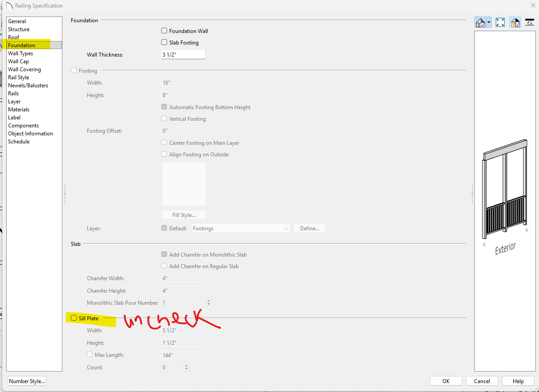Click the preview pane splitter handle

point(472,193)
